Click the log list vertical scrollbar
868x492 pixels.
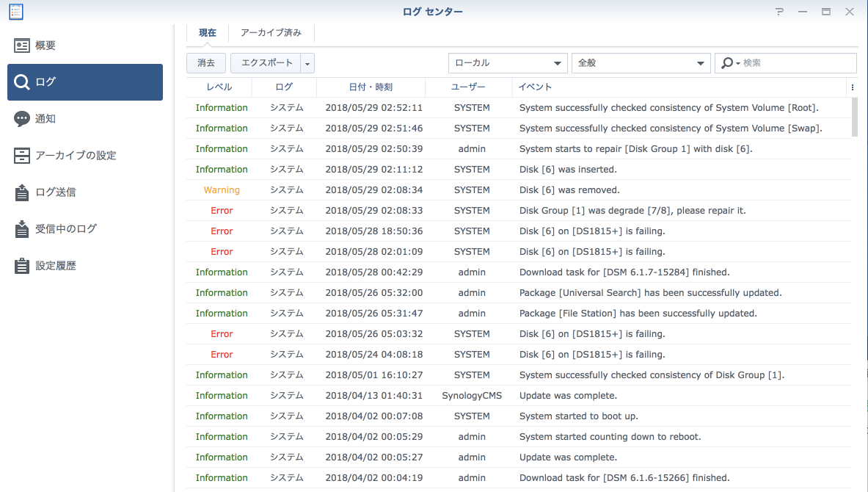pyautogui.click(x=854, y=117)
